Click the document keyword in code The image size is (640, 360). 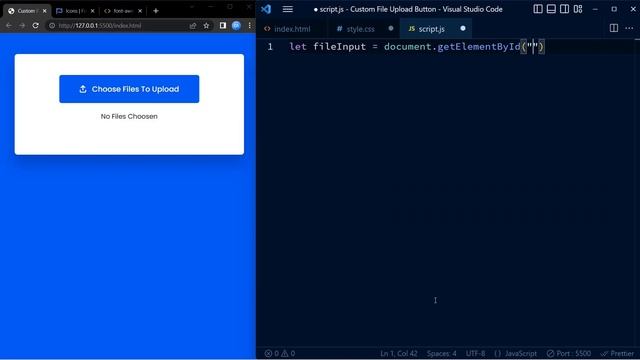pyautogui.click(x=407, y=47)
